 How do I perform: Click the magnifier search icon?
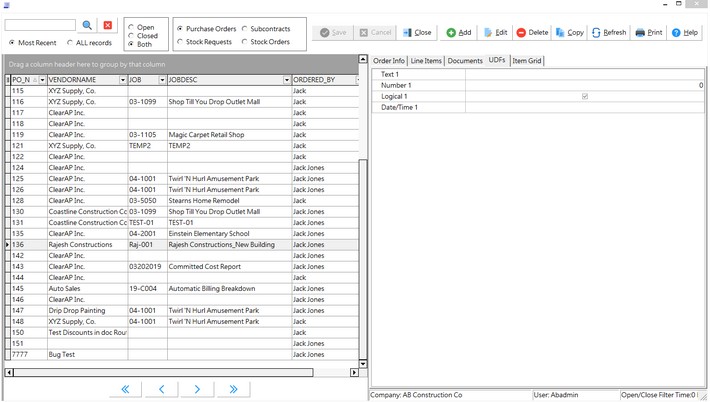click(x=87, y=25)
